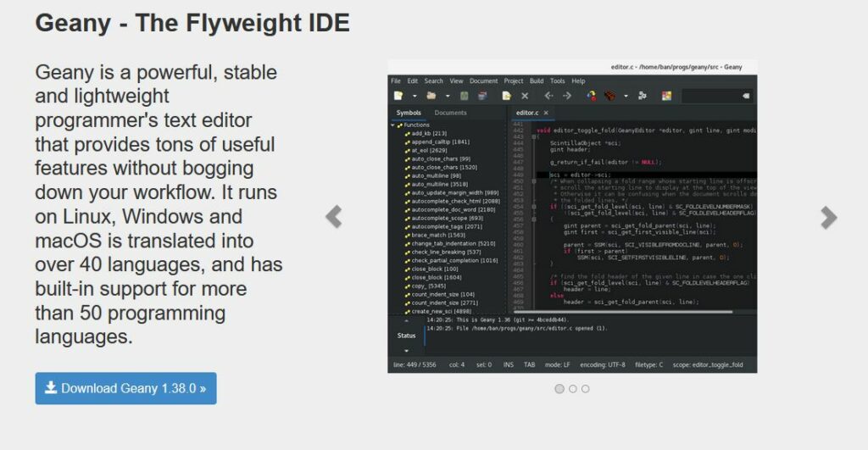The width and height of the screenshot is (868, 450).
Task: Select autocomplete_doc_word [2180] symbol
Action: coord(453,210)
